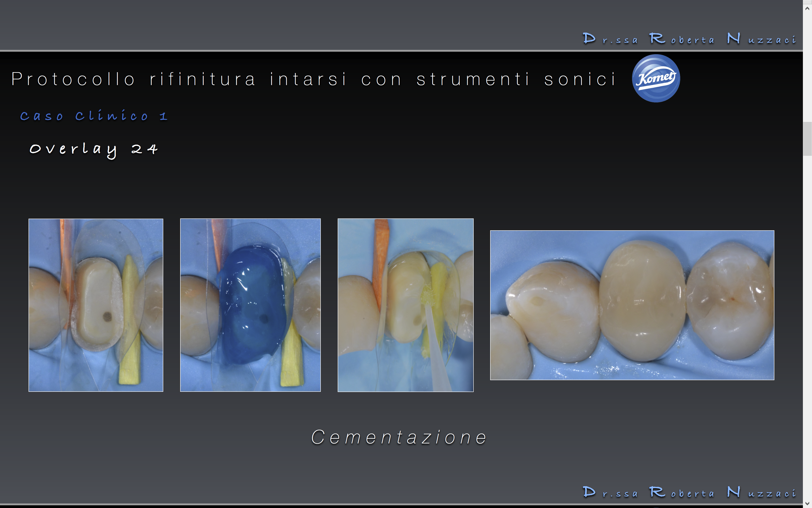Open the first photo showing tooth preparation with wedges
This screenshot has width=812, height=508.
click(96, 305)
